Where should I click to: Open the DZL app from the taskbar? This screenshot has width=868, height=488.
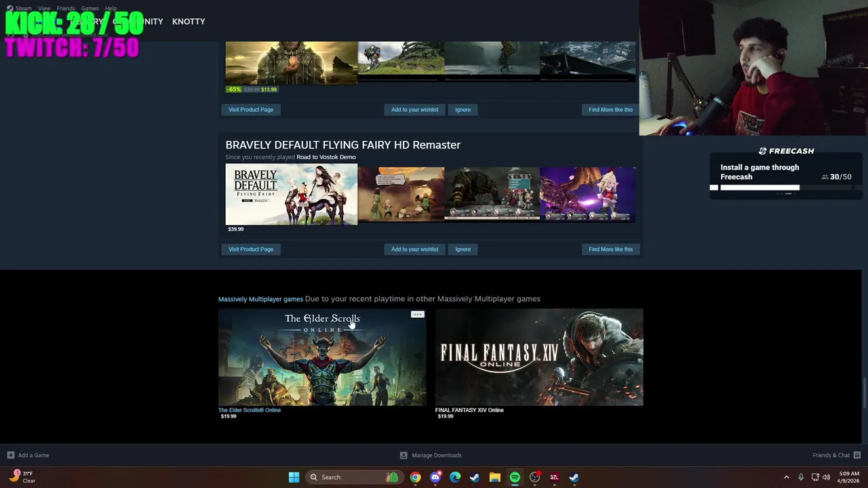pyautogui.click(x=554, y=477)
